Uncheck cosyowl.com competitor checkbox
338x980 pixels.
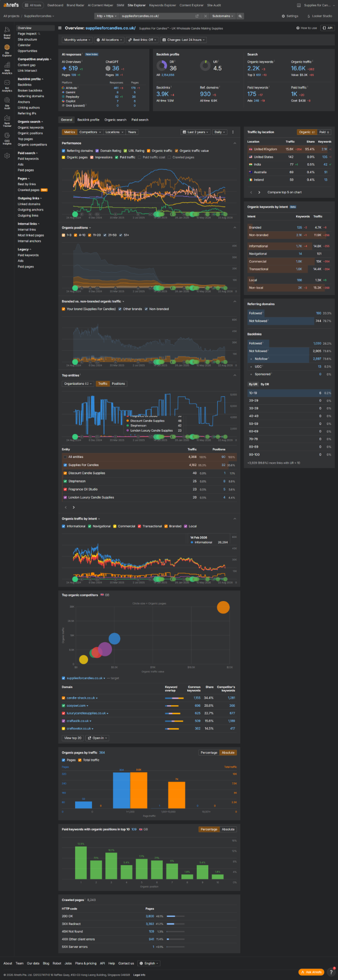click(64, 705)
